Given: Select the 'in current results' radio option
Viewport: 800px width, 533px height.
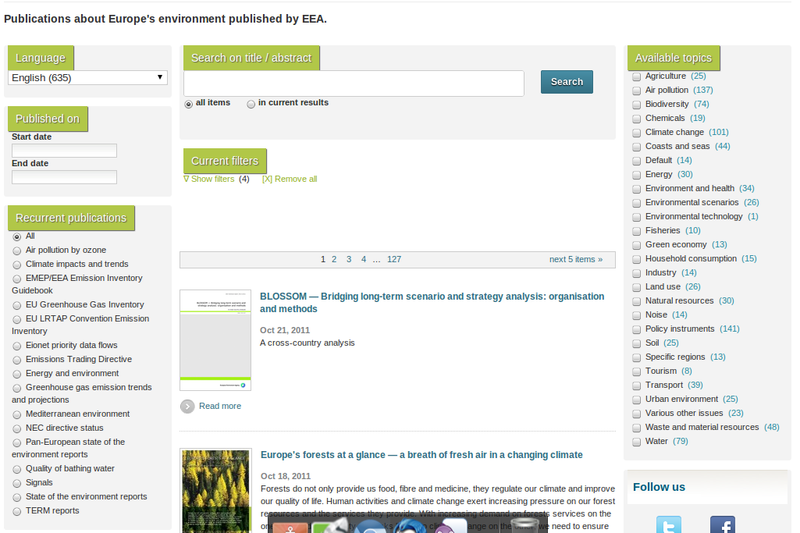Looking at the screenshot, I should pyautogui.click(x=251, y=104).
